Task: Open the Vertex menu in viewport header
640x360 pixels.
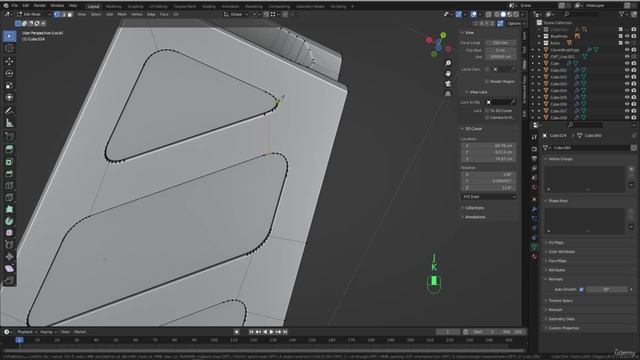Action: (137, 14)
